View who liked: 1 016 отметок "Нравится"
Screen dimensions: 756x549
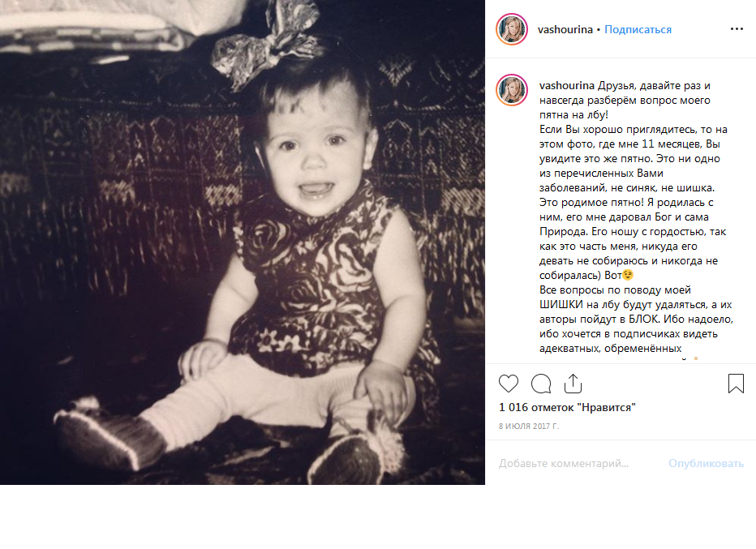[x=567, y=407]
